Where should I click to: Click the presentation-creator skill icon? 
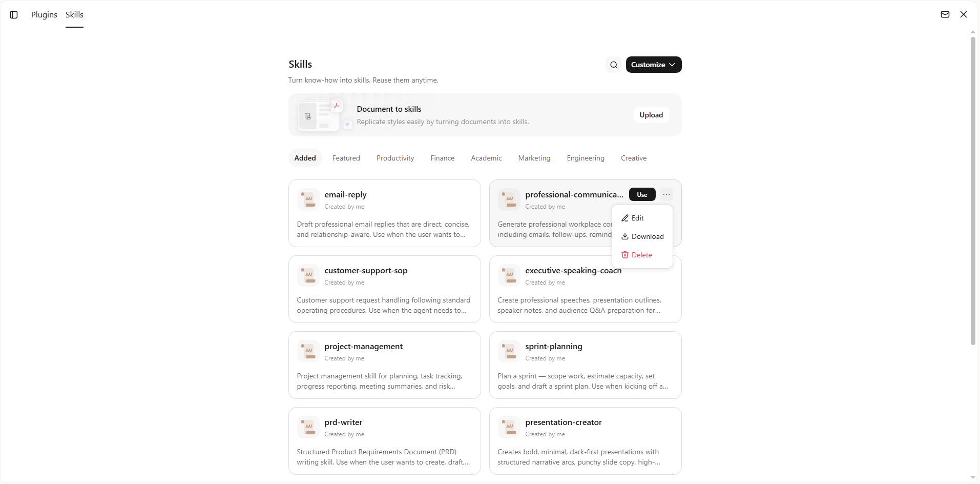coord(509,427)
